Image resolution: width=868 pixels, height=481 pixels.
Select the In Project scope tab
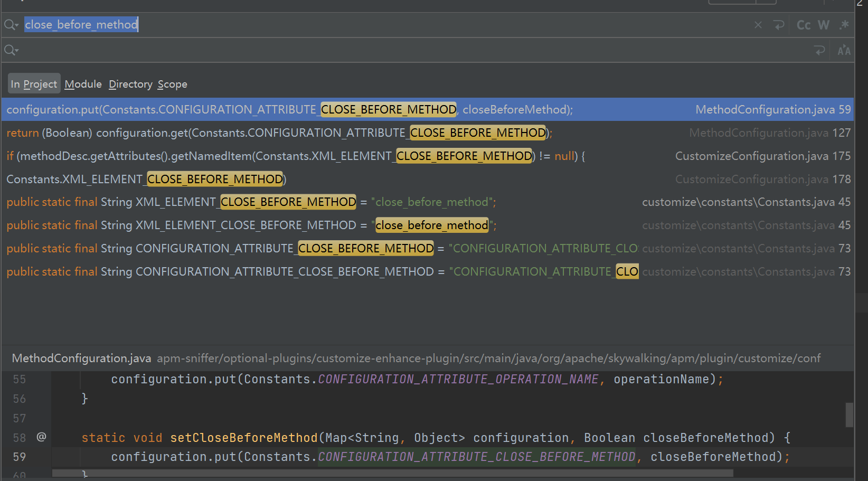point(34,84)
